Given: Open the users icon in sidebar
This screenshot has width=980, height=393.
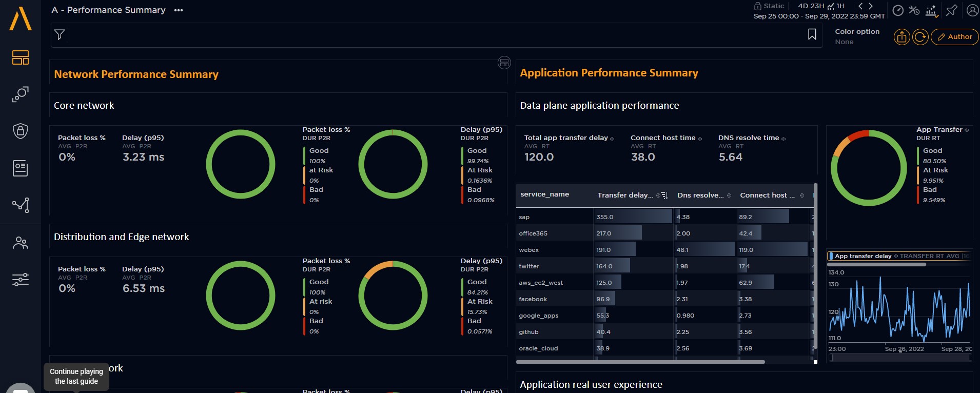Looking at the screenshot, I should [x=21, y=243].
